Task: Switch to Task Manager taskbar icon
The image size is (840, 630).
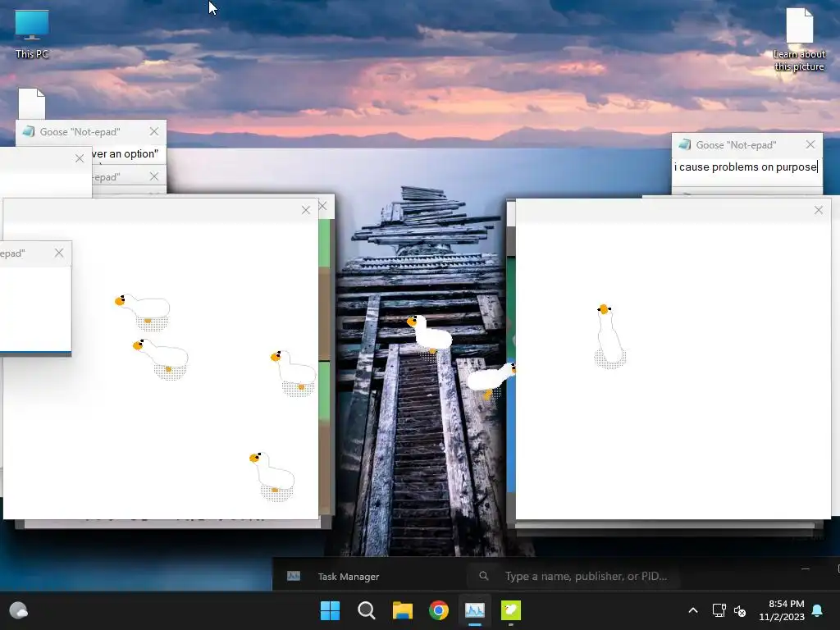Action: point(475,610)
